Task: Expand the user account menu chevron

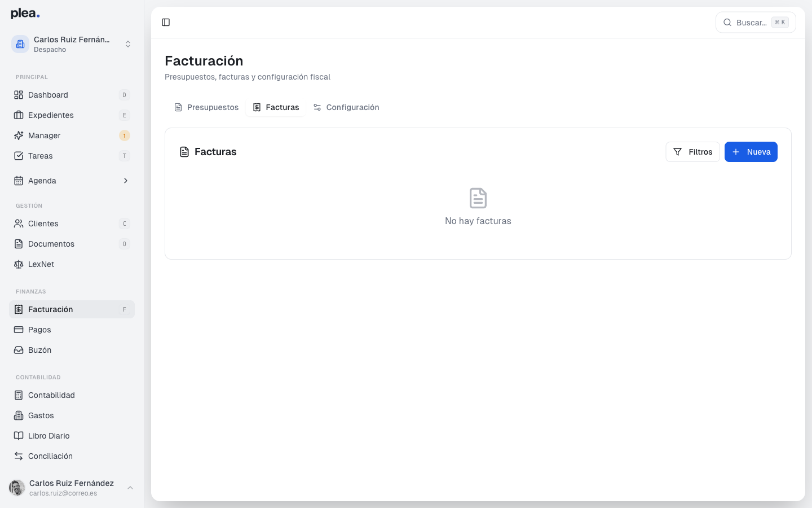Action: point(130,488)
